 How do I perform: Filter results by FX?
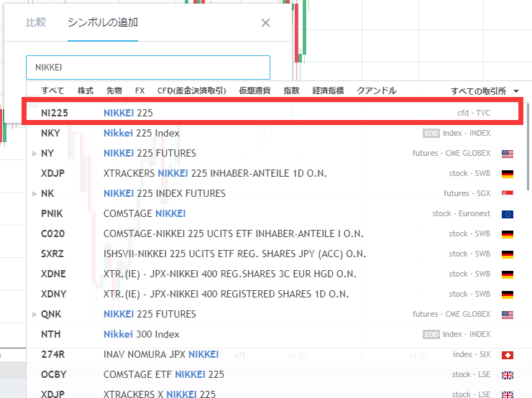click(x=139, y=91)
